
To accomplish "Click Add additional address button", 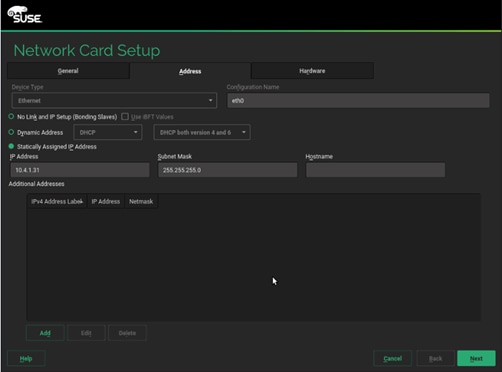I will pos(45,333).
